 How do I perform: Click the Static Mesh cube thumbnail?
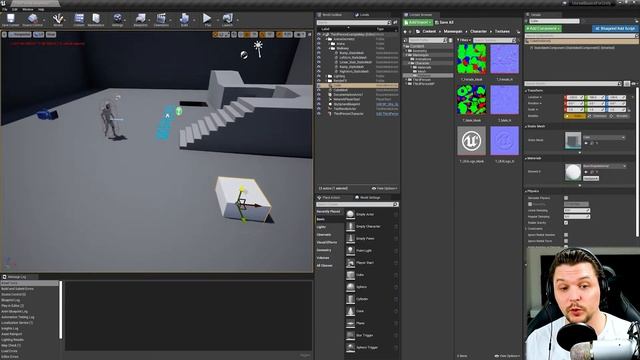573,141
